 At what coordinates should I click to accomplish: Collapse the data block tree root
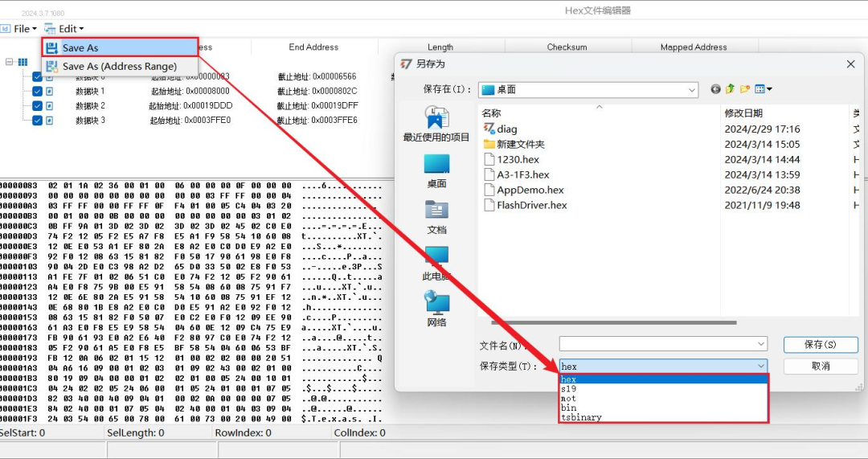click(x=10, y=62)
